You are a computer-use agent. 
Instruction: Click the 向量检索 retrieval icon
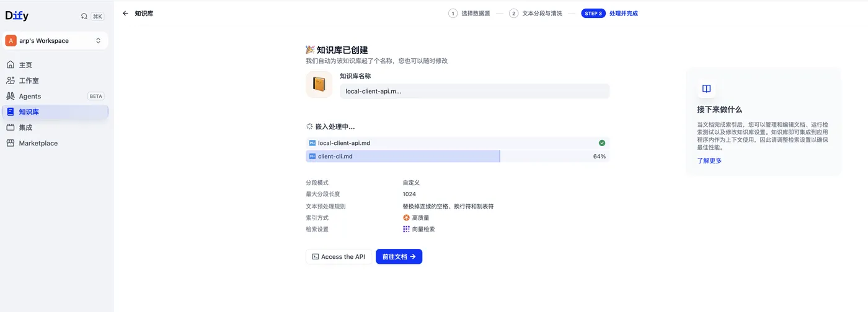[406, 229]
